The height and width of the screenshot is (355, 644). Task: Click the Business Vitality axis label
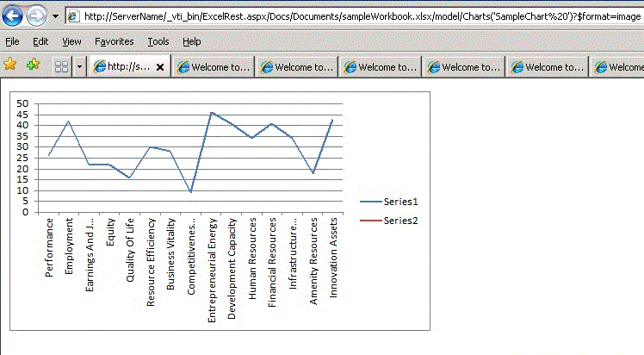[x=170, y=254]
